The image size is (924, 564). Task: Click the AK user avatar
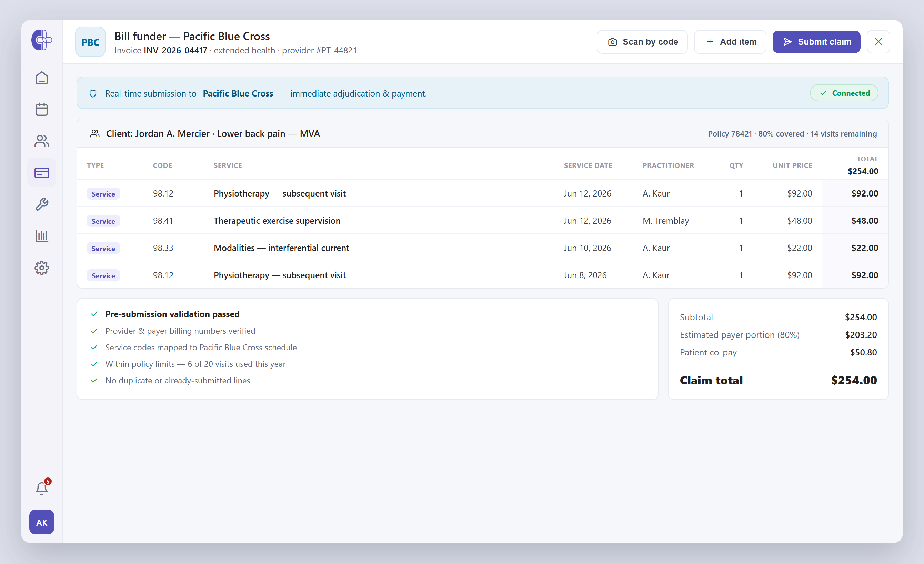42,522
